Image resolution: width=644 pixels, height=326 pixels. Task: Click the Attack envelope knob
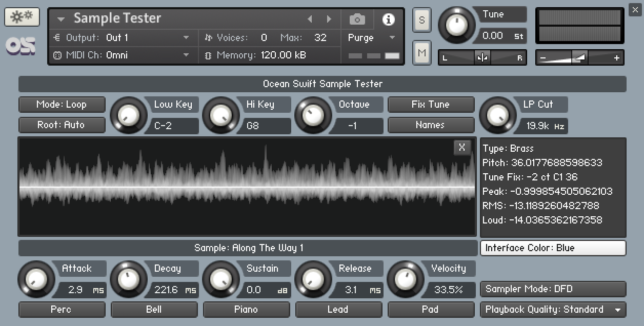[x=36, y=279]
